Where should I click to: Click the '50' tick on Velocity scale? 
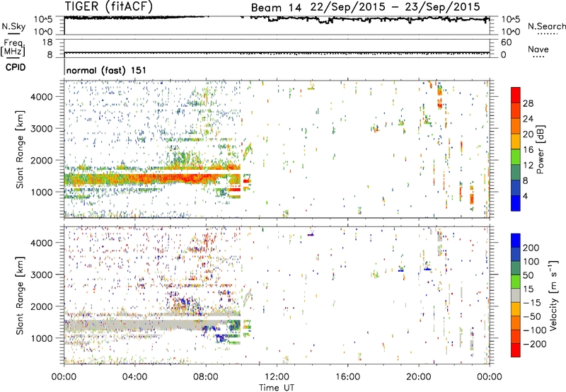(x=528, y=275)
